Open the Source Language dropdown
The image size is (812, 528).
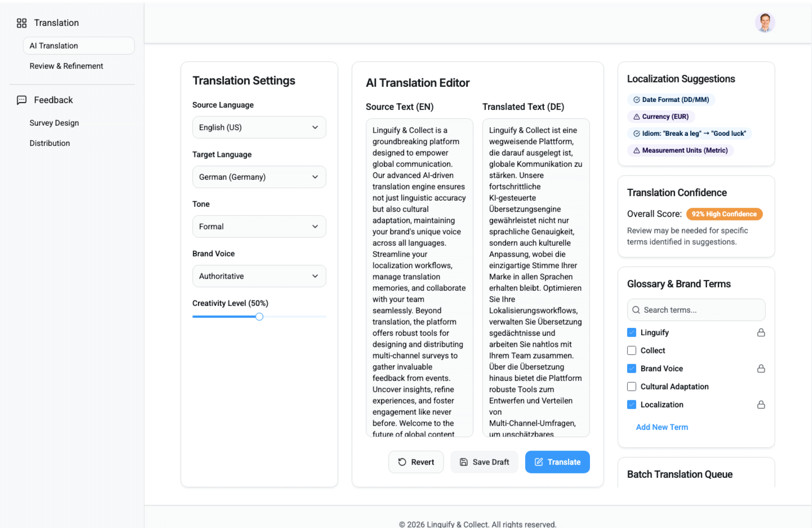coord(259,127)
